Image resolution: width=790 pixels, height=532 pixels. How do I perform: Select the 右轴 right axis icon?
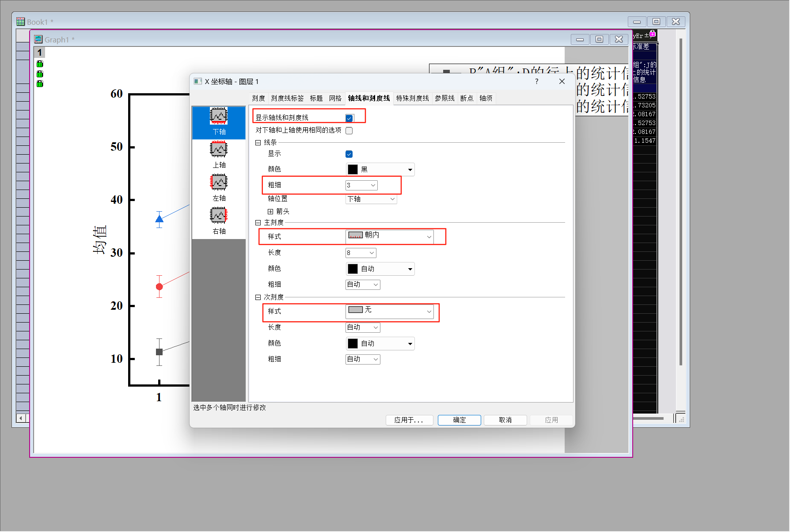pos(219,216)
